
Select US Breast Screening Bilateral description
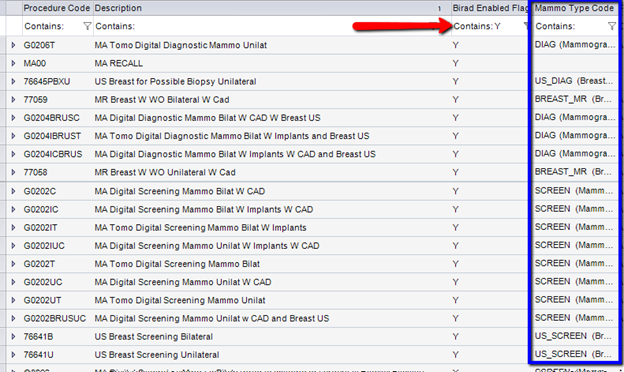coord(154,337)
